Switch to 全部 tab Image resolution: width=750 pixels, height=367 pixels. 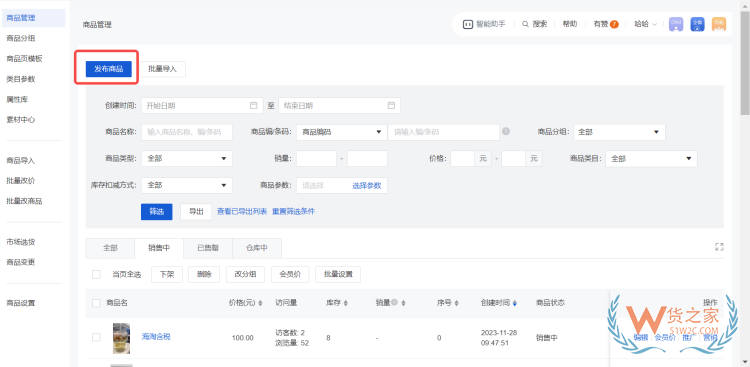(x=110, y=248)
